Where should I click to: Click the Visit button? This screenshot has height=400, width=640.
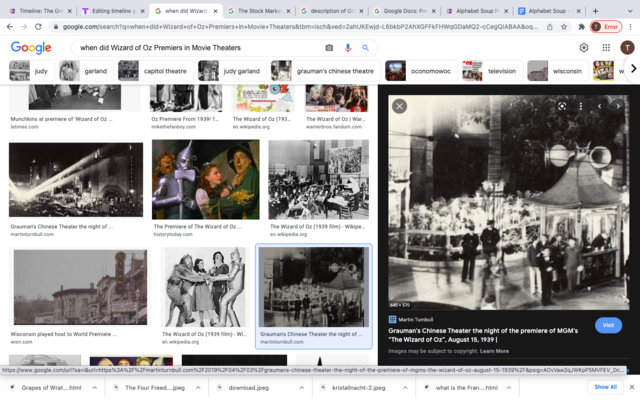pos(608,325)
